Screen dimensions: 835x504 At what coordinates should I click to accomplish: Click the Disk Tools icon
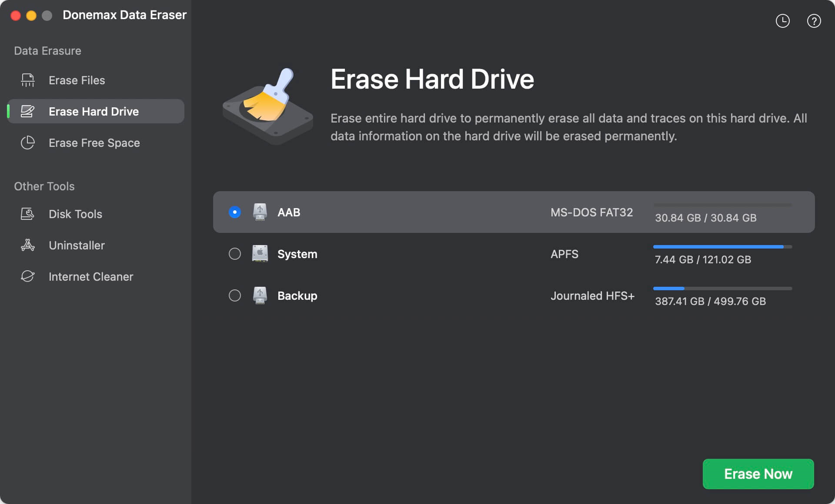tap(28, 214)
